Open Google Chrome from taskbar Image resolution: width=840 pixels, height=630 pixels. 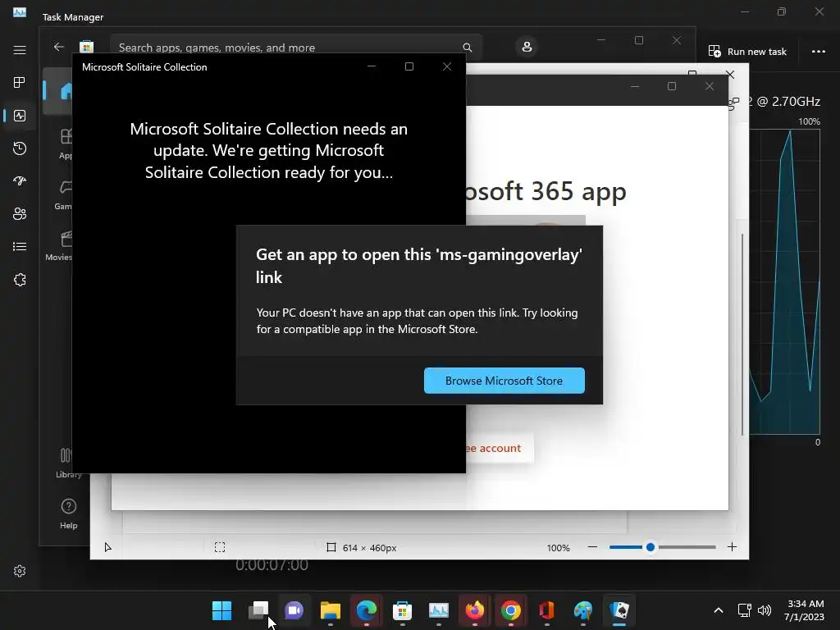pyautogui.click(x=511, y=610)
